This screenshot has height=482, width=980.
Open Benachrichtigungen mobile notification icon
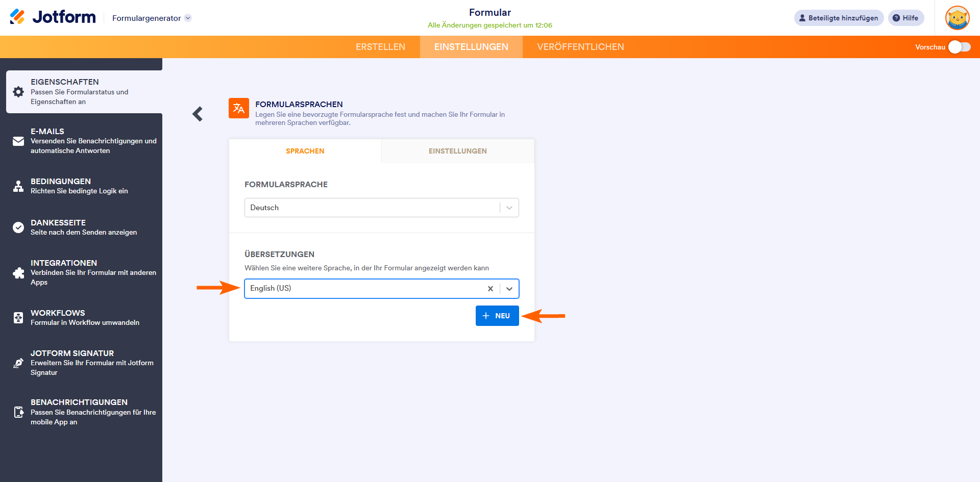[18, 412]
